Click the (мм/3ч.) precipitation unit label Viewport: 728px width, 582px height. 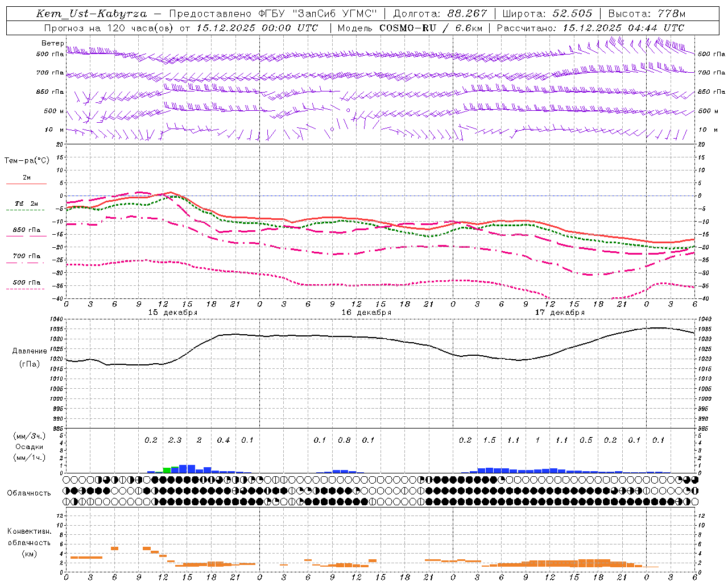point(30,436)
